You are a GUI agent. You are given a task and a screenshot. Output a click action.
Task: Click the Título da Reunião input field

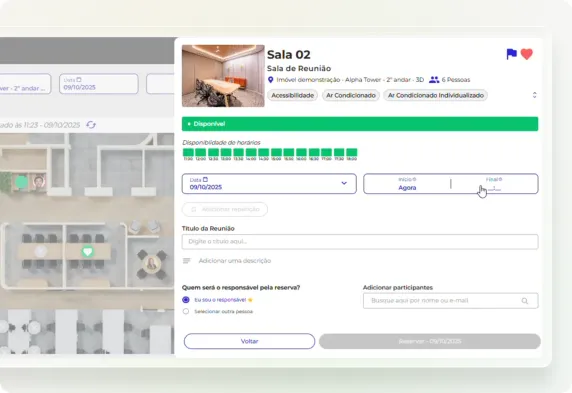click(x=360, y=242)
